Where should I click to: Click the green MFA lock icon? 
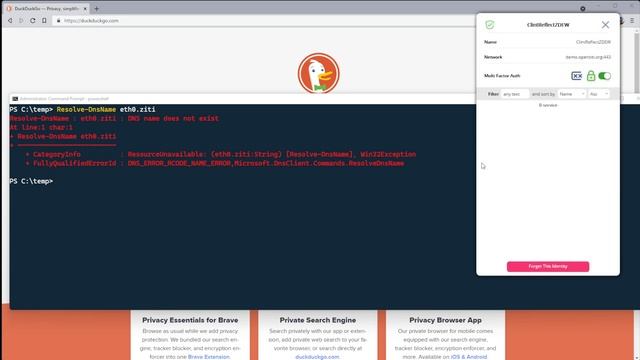pos(591,76)
